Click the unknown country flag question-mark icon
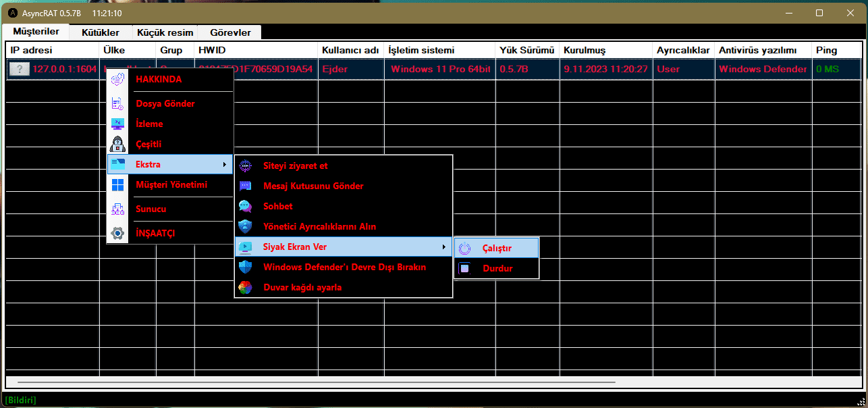 coord(20,69)
